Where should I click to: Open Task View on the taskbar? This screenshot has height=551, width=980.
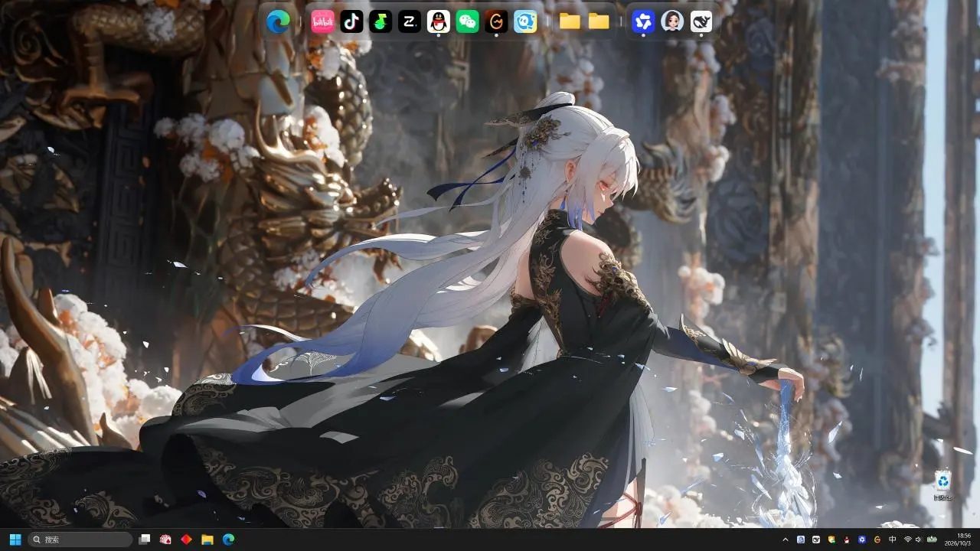tap(145, 540)
